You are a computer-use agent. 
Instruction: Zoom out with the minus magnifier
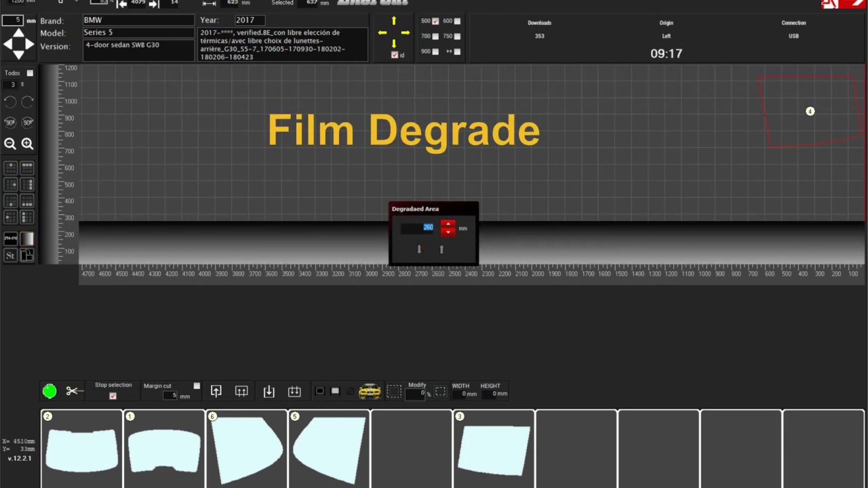(10, 144)
